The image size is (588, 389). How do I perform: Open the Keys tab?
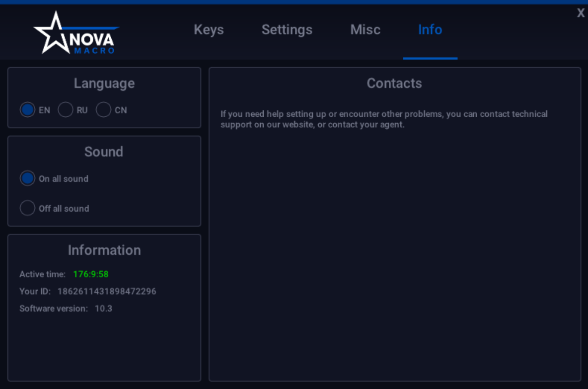pyautogui.click(x=209, y=30)
